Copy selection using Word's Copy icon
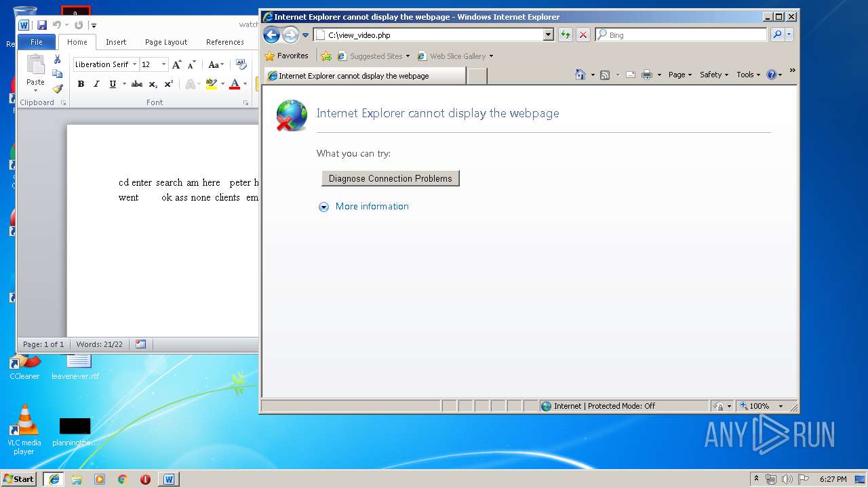Viewport: 868px width, 488px height. click(x=58, y=74)
